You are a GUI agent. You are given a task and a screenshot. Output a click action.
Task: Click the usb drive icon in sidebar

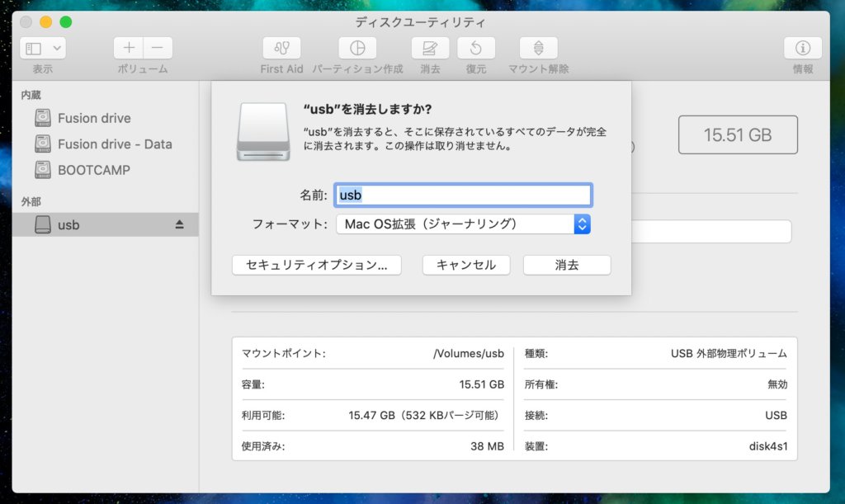43,224
